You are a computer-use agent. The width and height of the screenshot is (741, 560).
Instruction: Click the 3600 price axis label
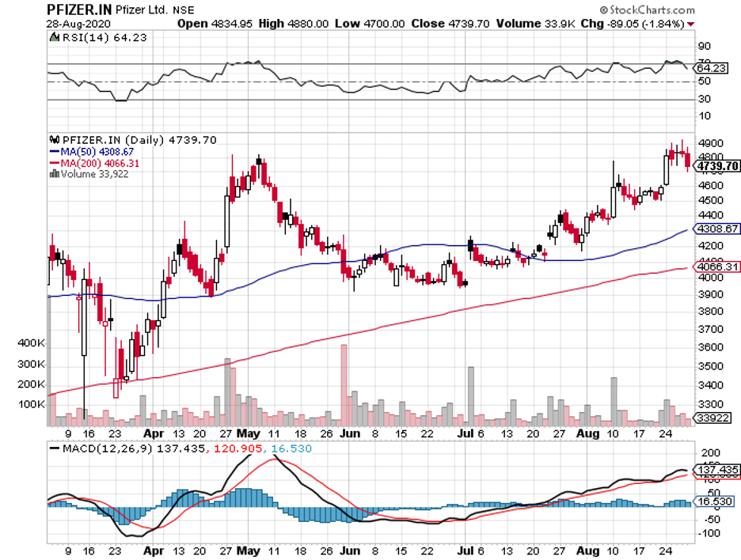pyautogui.click(x=711, y=347)
